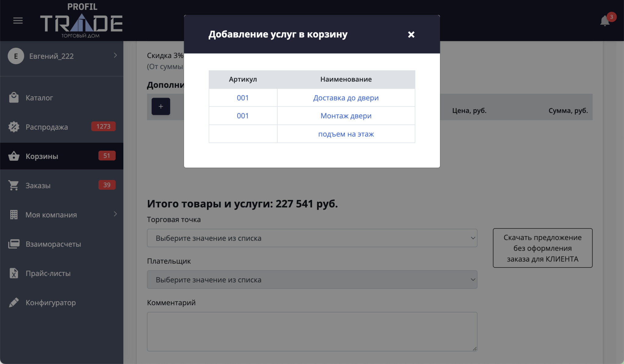The width and height of the screenshot is (624, 364).
Task: Open the hamburger menu icon
Action: tap(18, 21)
